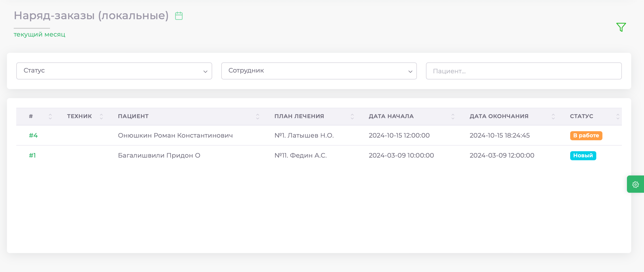644x272 pixels.
Task: Open the Статус filter dropdown
Action: coord(114,71)
